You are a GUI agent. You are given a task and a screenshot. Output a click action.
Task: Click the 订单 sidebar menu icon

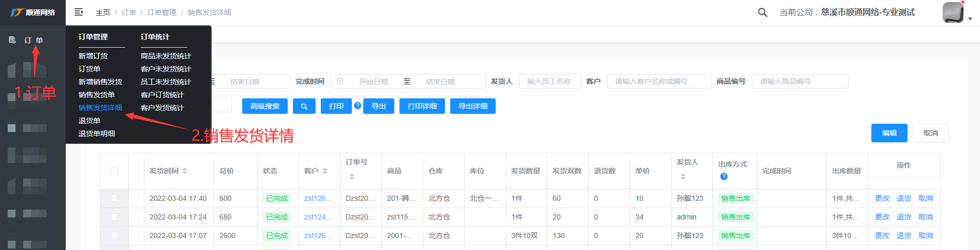pos(12,40)
